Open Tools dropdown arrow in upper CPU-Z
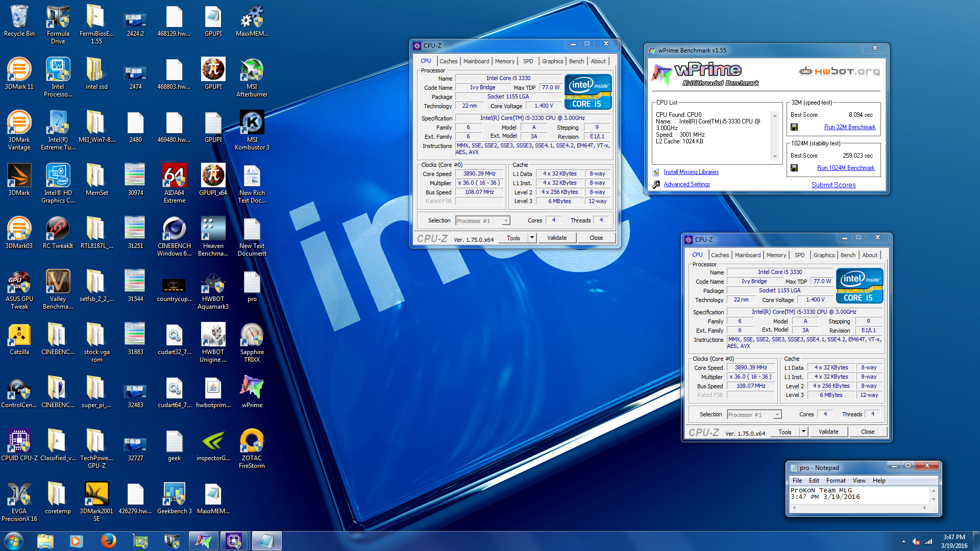This screenshot has height=551, width=980. 532,238
